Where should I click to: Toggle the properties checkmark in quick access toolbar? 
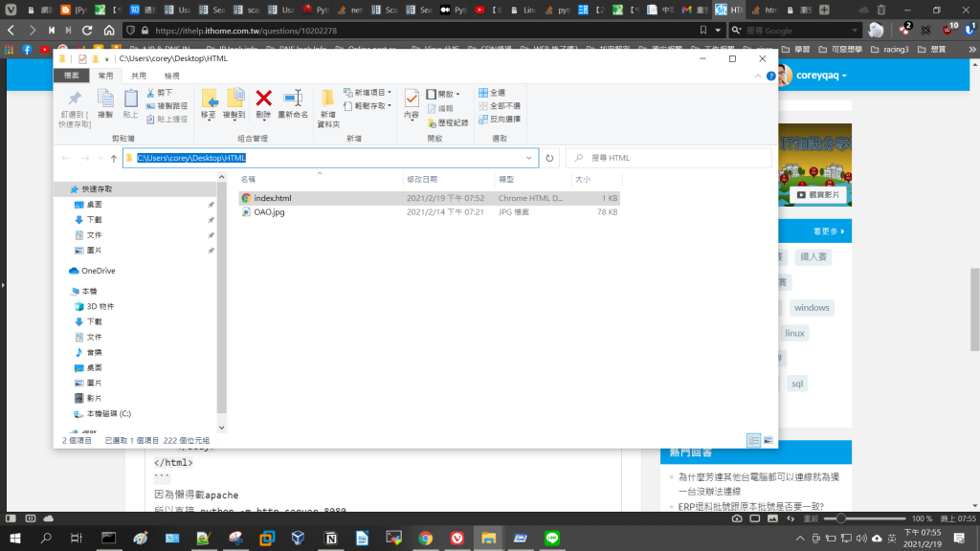point(82,58)
